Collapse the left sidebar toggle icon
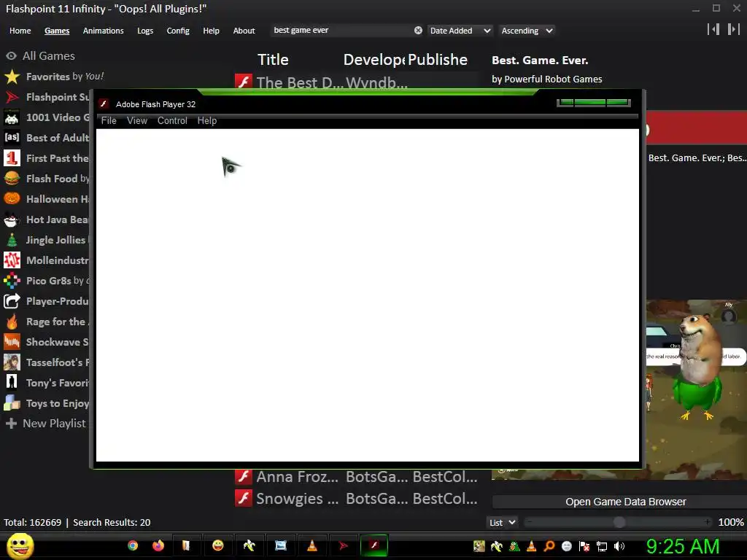This screenshot has width=747, height=560. [713, 29]
